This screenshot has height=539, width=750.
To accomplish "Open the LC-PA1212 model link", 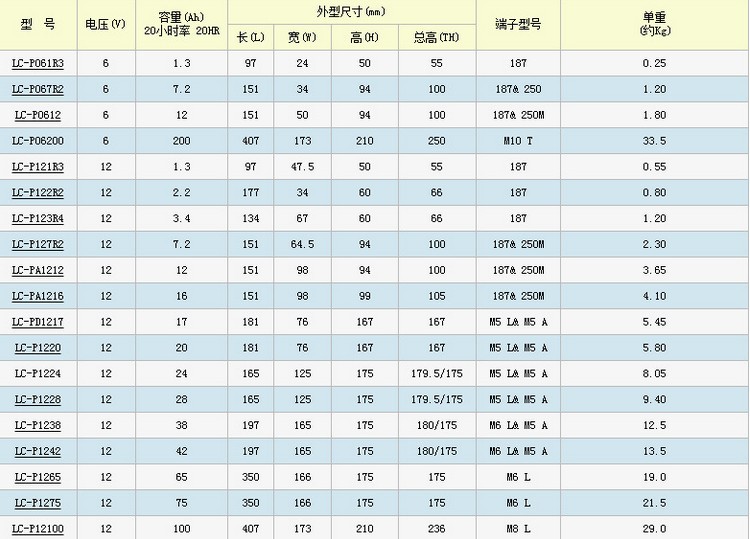I will (38, 270).
